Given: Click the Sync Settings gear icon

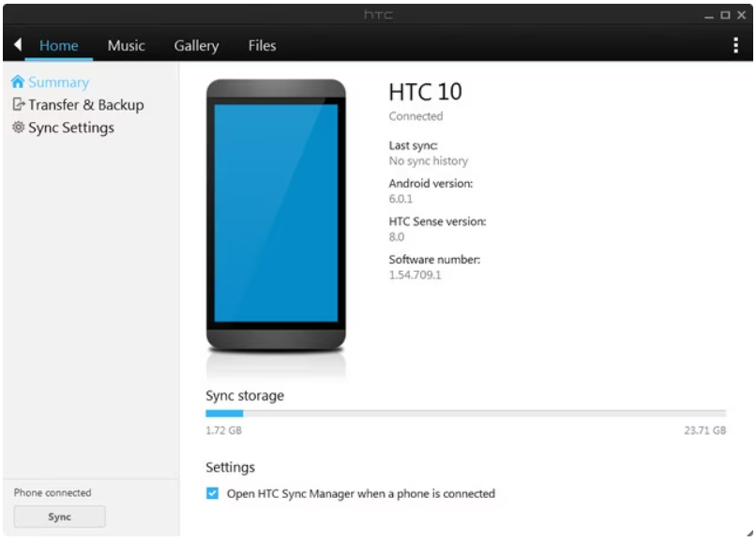Looking at the screenshot, I should (20, 127).
